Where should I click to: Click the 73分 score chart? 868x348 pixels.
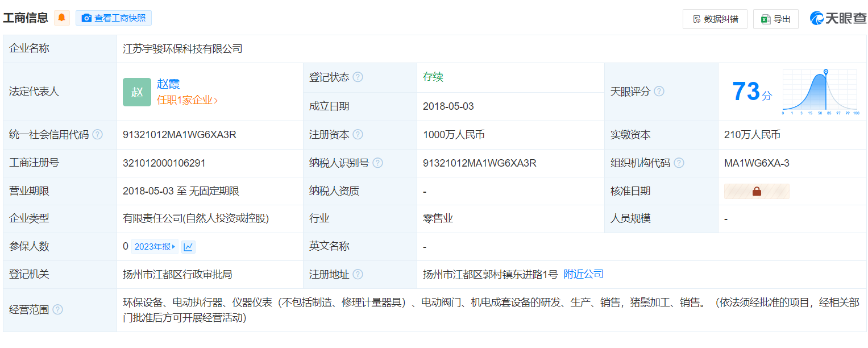(x=820, y=92)
